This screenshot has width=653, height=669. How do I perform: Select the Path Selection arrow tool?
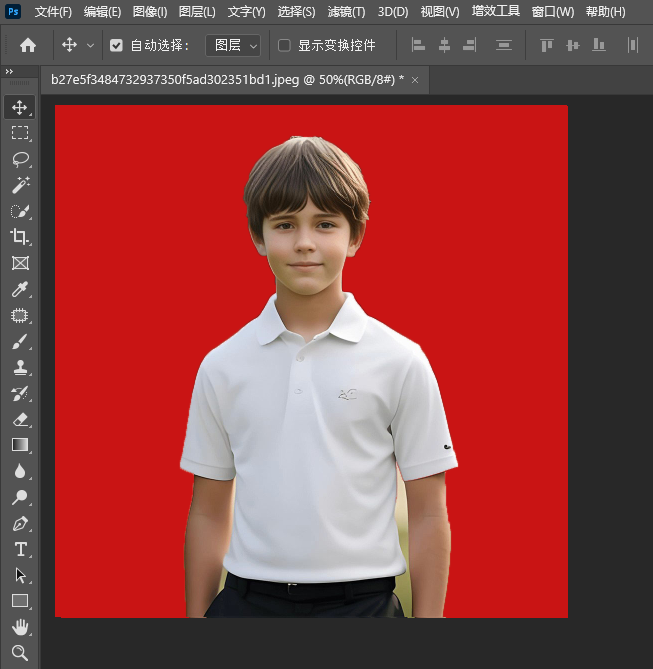coord(20,575)
